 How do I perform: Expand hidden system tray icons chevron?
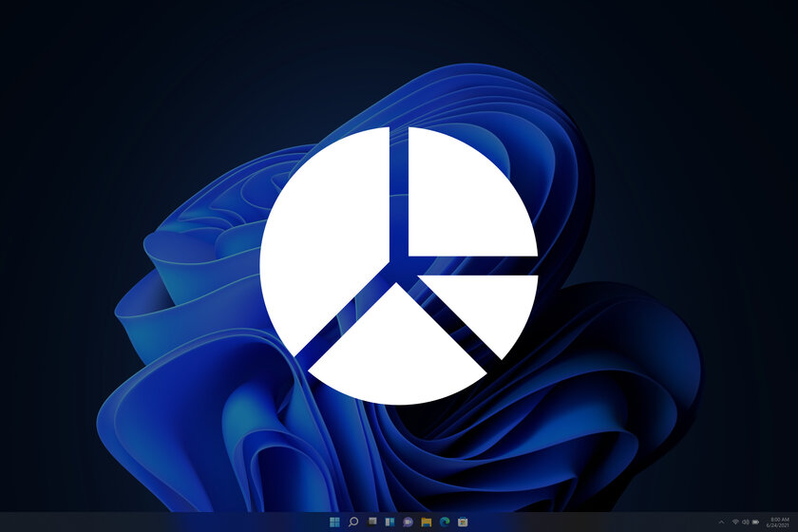tap(721, 522)
